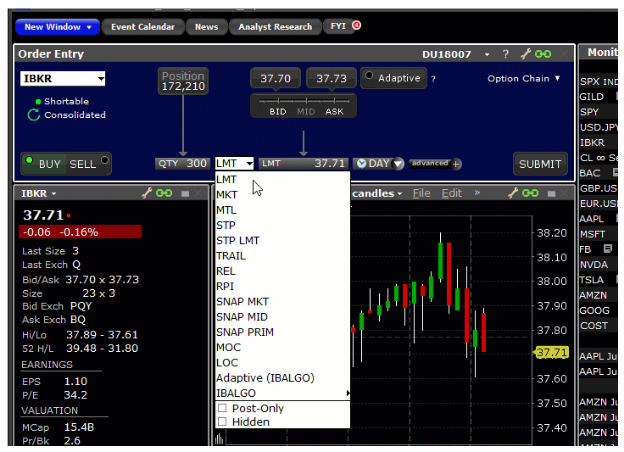Click the Adaptive help question mark
624x452 pixels.
tap(433, 79)
